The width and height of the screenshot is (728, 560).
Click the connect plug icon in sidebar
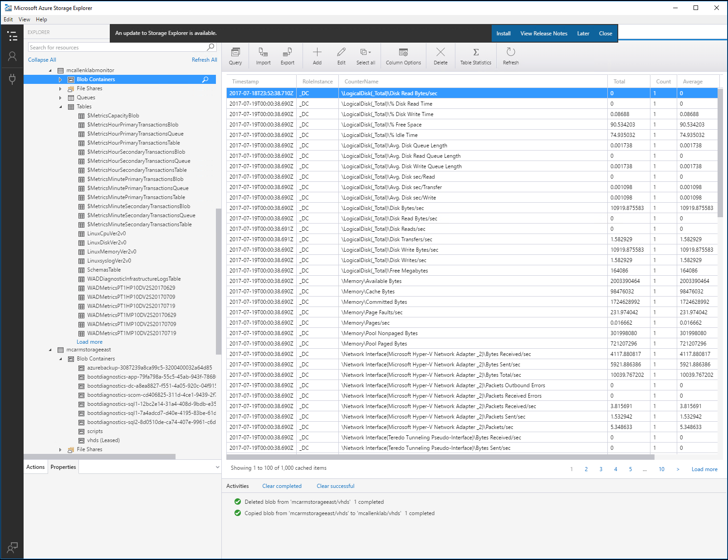12,79
